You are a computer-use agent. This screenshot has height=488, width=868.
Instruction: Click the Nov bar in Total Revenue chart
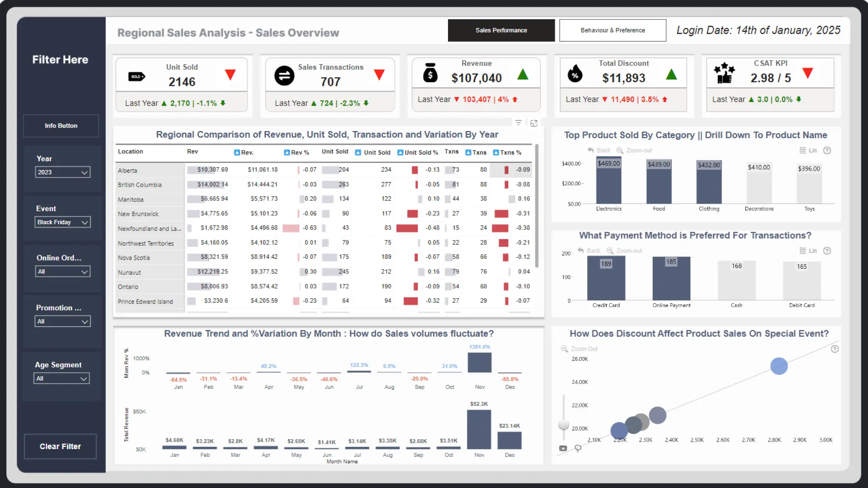coord(479,429)
